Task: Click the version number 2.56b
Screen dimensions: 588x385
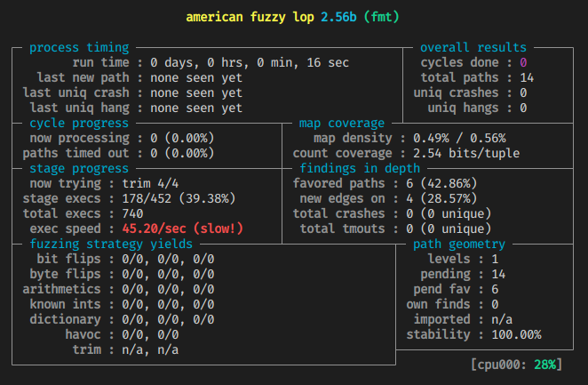Action: [x=338, y=17]
